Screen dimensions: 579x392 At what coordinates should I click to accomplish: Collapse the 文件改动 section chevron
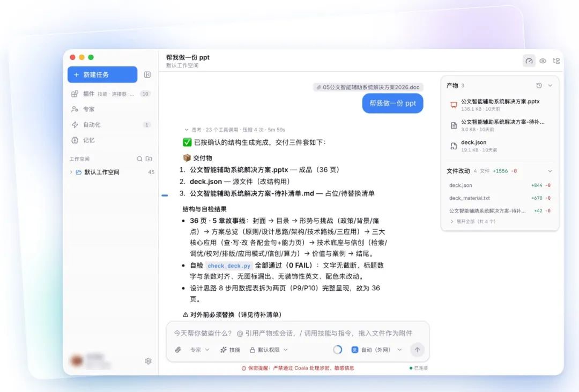point(550,171)
